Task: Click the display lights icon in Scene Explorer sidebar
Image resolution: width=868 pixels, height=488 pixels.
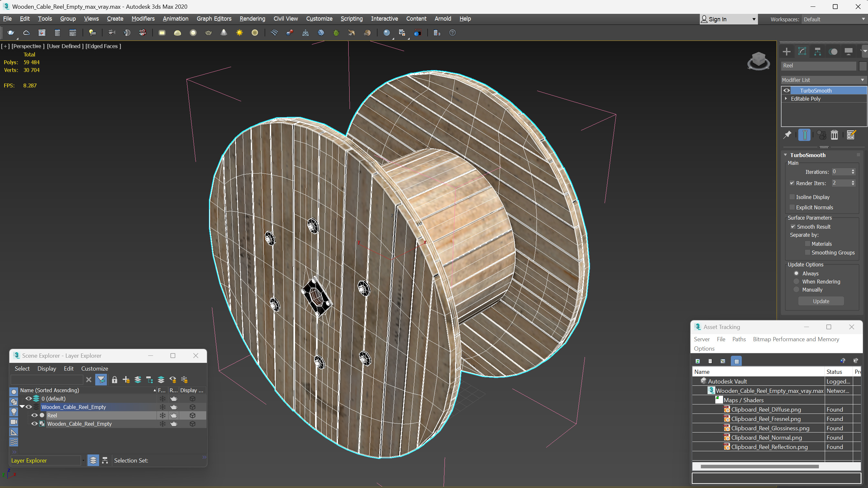Action: click(14, 412)
